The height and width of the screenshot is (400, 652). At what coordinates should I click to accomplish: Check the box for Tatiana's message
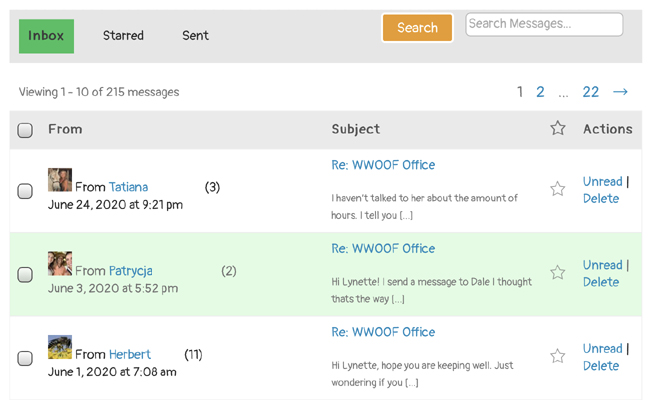click(25, 191)
